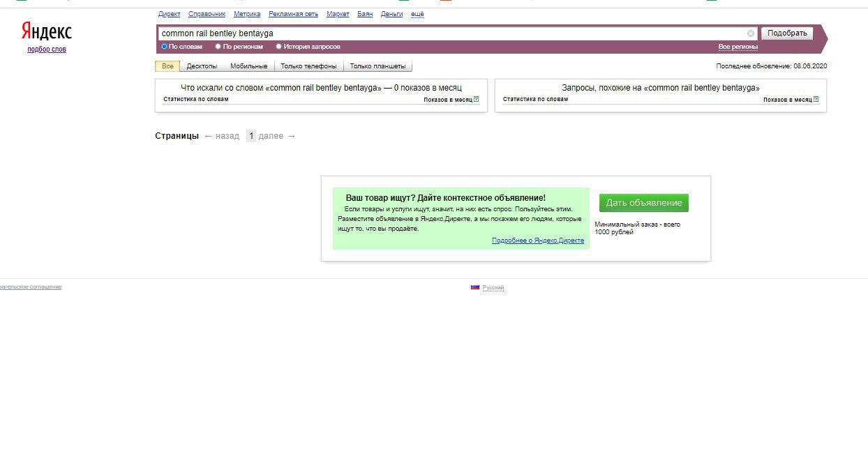The image size is (868, 458).
Task: Open the Все регионы region selector
Action: (x=738, y=47)
